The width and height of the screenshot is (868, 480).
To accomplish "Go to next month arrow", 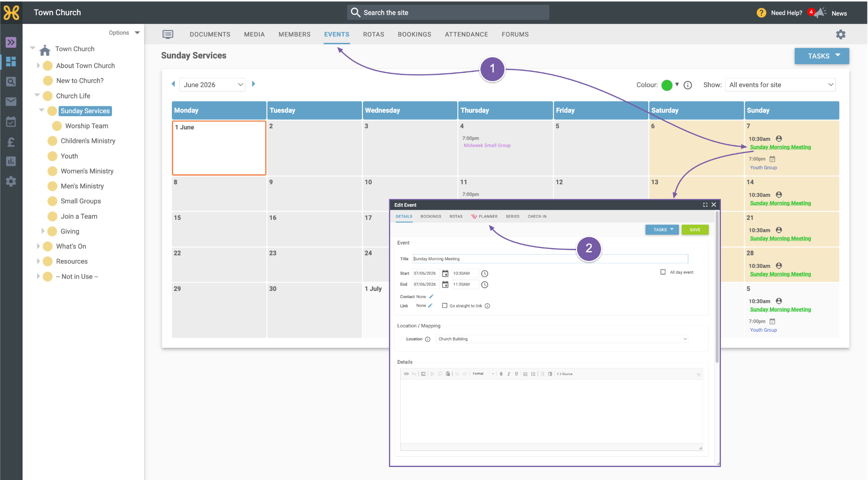I will pyautogui.click(x=253, y=84).
